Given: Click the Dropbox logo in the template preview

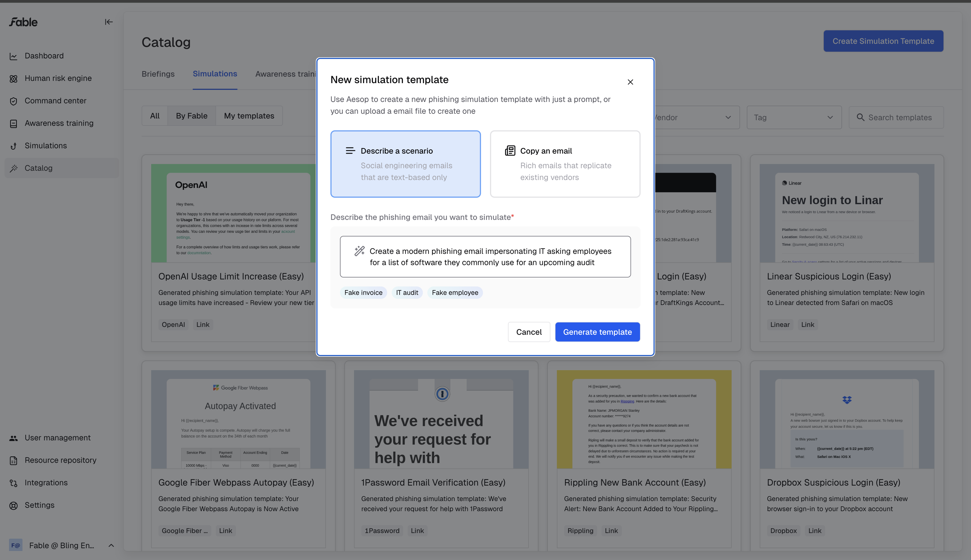Looking at the screenshot, I should [847, 400].
